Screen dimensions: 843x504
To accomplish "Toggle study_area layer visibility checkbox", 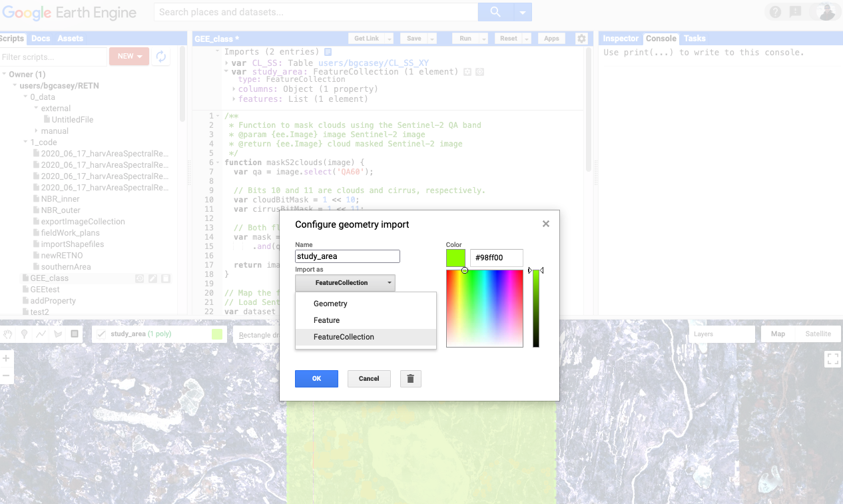I will (x=102, y=334).
